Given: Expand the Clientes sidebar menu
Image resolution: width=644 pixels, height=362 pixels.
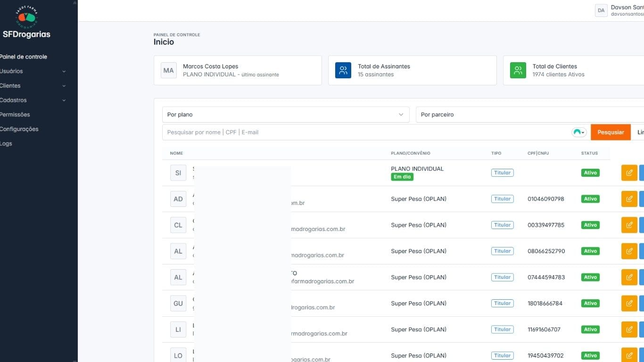Looking at the screenshot, I should coord(33,86).
